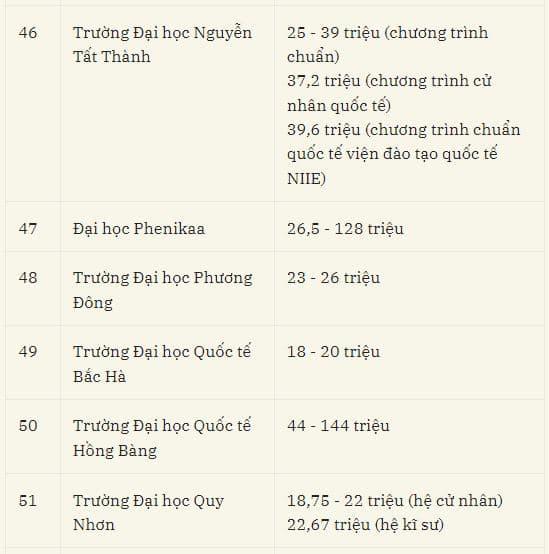Click the 26,5 - 128 triệu tuition
The image size is (549, 554).
345,229
